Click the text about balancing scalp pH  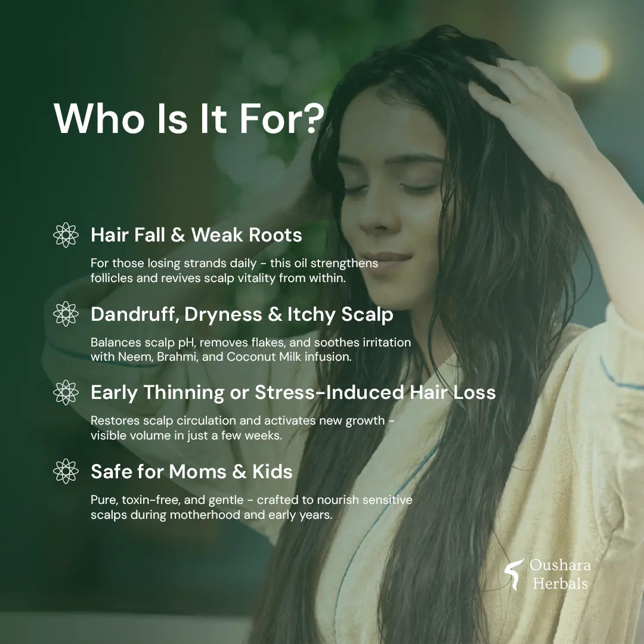tap(251, 349)
